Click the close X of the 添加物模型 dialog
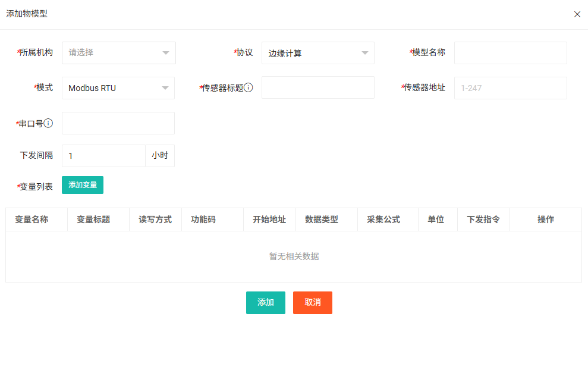The width and height of the screenshot is (588, 389). 577,14
